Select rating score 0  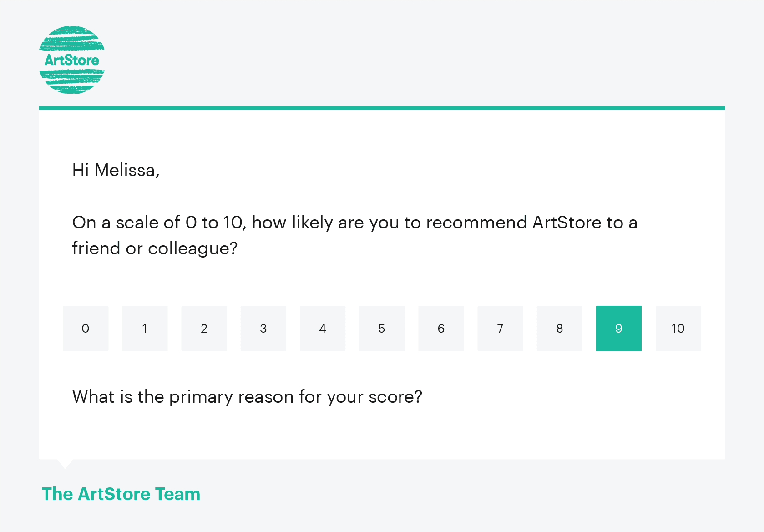85,328
